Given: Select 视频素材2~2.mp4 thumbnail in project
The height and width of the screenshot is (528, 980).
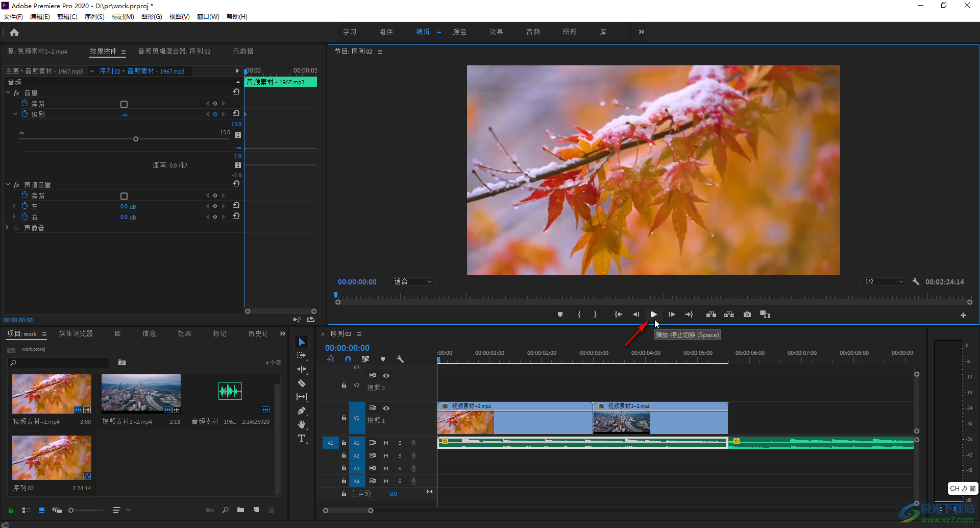Looking at the screenshot, I should [141, 394].
